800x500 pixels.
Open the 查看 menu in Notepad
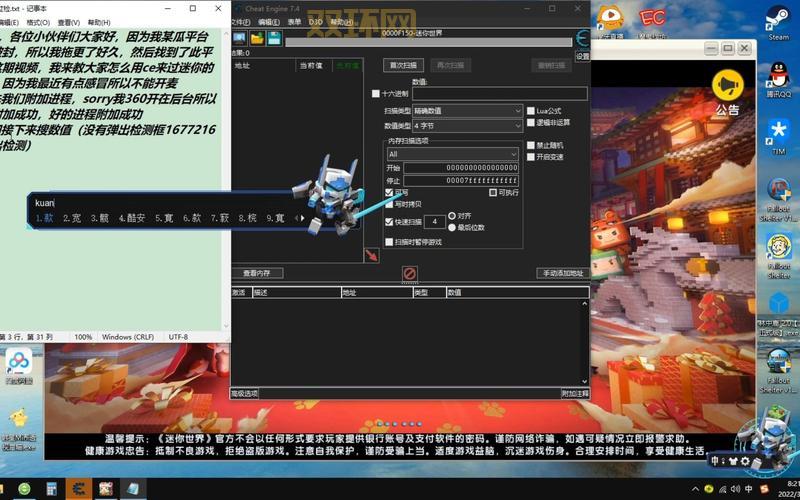pos(69,22)
